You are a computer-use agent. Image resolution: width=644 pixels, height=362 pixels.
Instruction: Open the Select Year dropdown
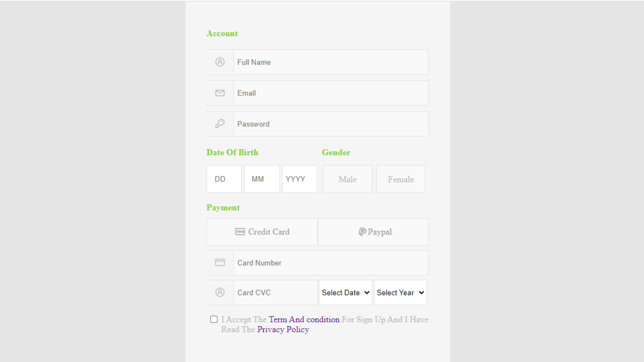pyautogui.click(x=400, y=292)
